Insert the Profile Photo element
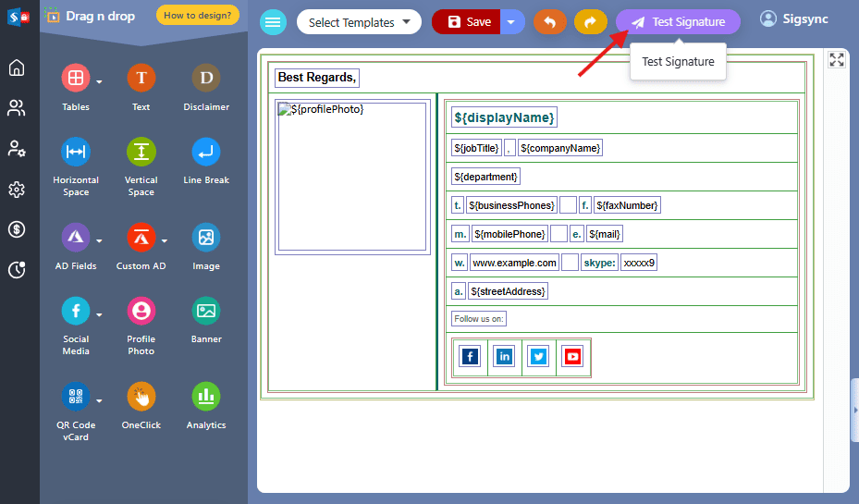The height and width of the screenshot is (504, 859). pyautogui.click(x=141, y=311)
